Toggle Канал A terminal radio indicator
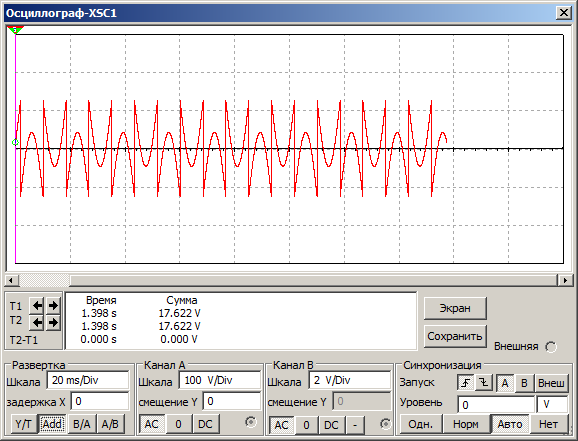Viewport: 578px width, 441px height. click(251, 422)
